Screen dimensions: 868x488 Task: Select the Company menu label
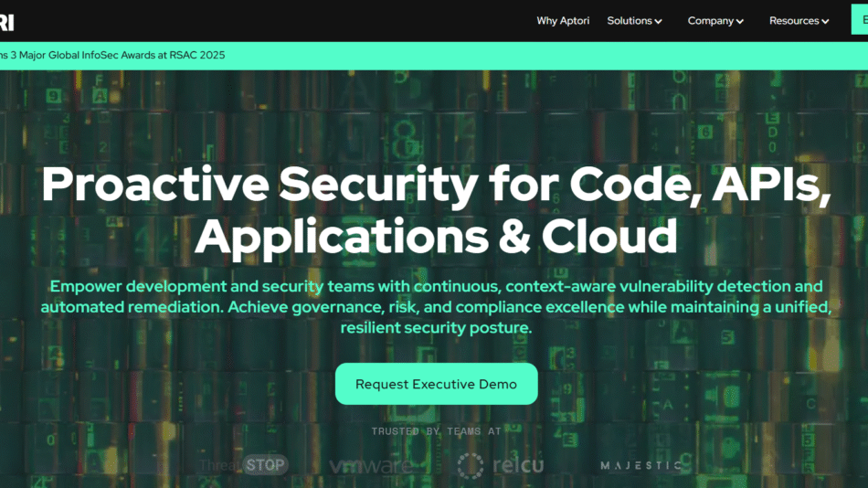tap(710, 21)
